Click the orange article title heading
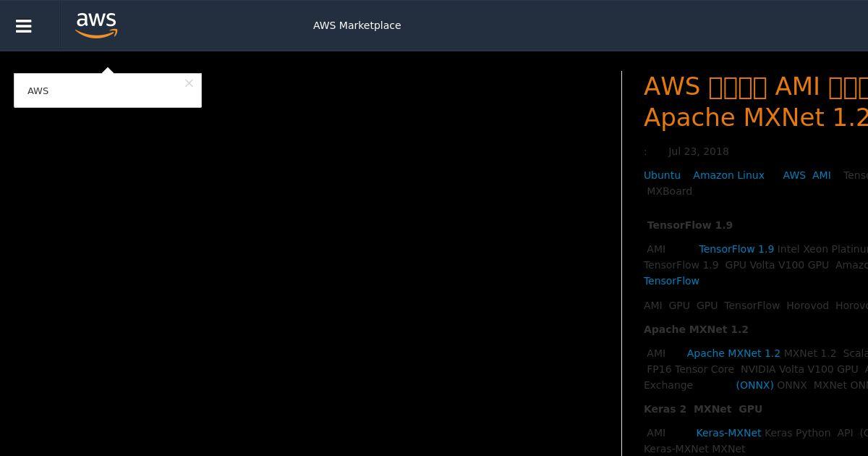Viewport: 868px width, 456px height. pos(755,102)
